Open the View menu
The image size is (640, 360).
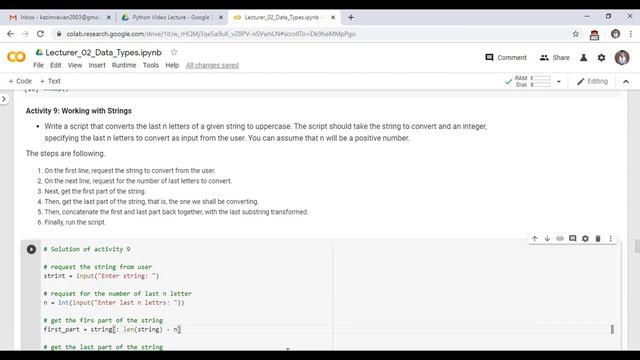click(75, 65)
